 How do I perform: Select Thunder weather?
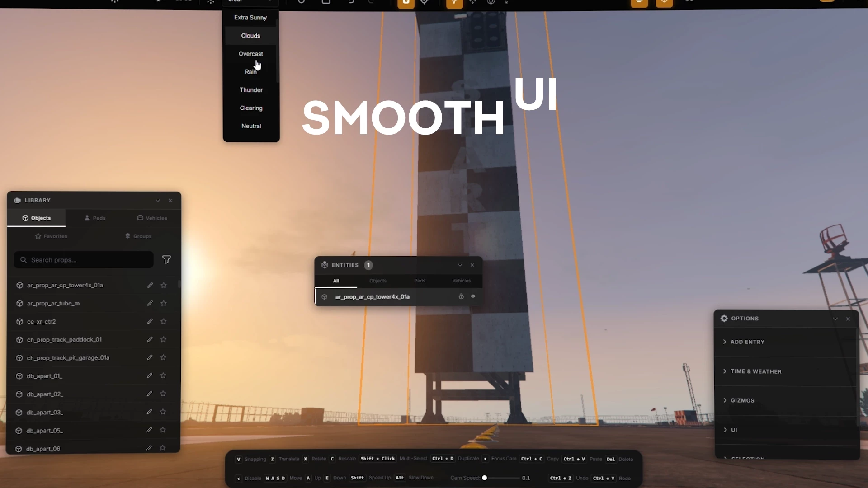(251, 90)
